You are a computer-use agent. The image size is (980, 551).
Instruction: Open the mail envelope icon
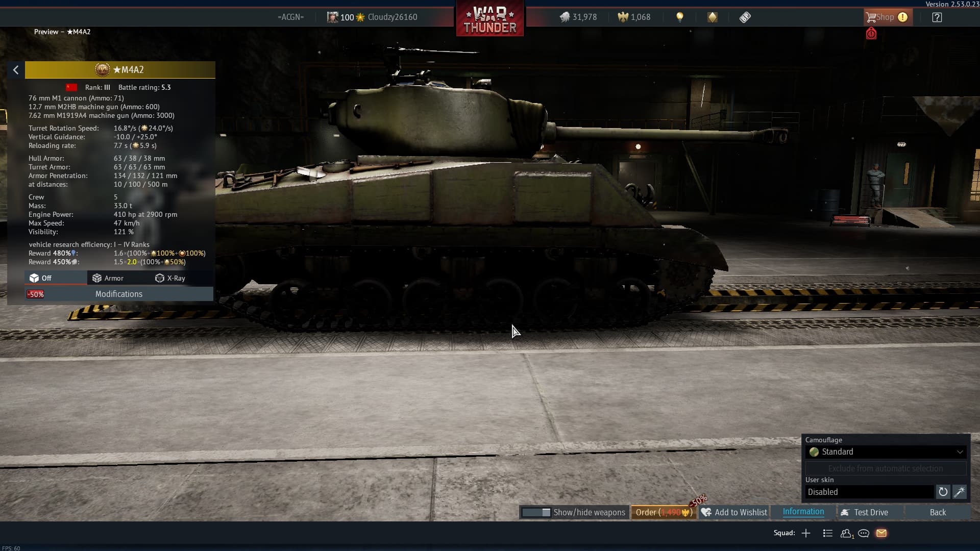coord(881,533)
